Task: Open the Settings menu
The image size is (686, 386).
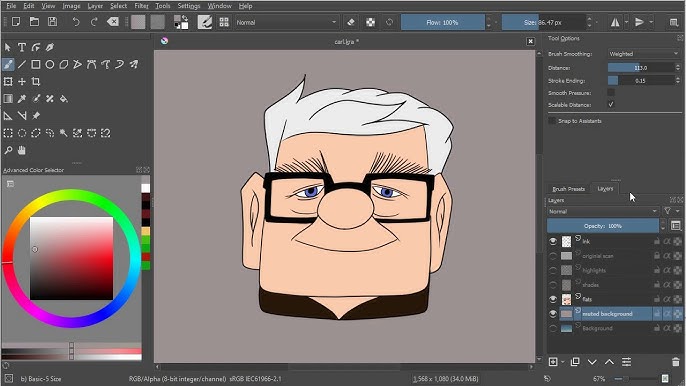Action: pyautogui.click(x=189, y=6)
